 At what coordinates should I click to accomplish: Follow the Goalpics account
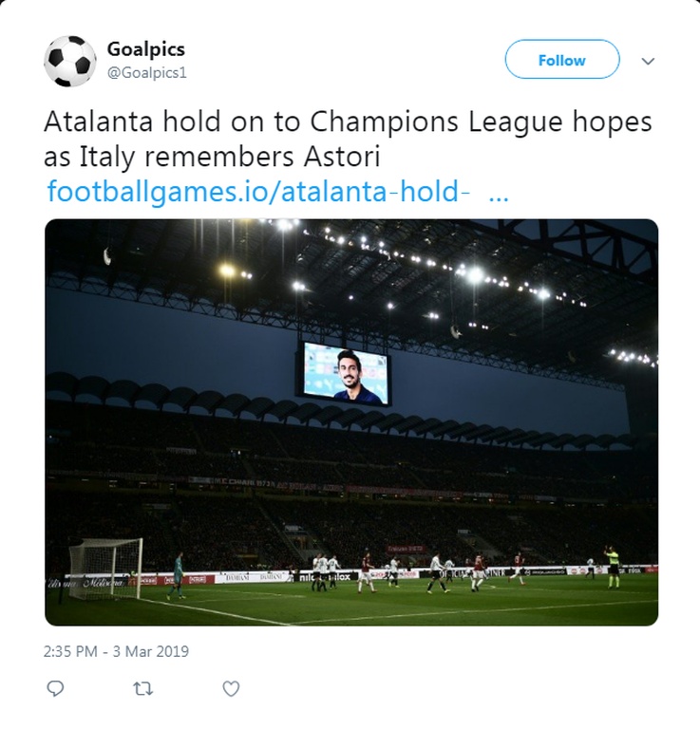pyautogui.click(x=561, y=60)
